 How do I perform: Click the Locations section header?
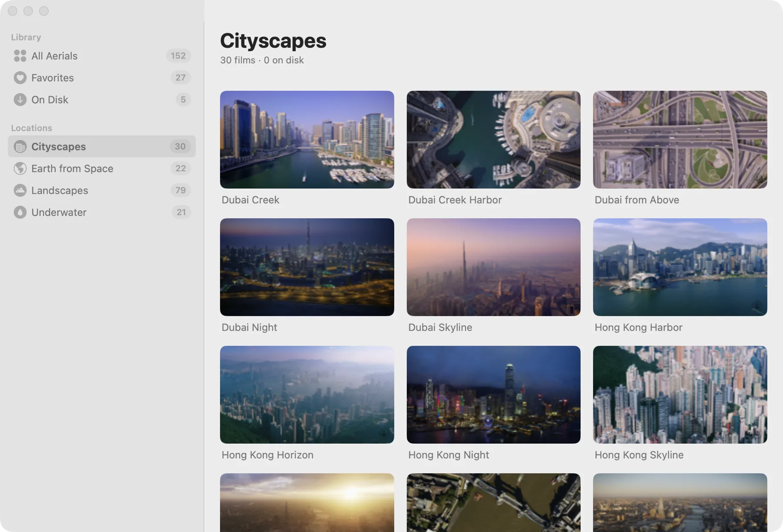pyautogui.click(x=31, y=128)
